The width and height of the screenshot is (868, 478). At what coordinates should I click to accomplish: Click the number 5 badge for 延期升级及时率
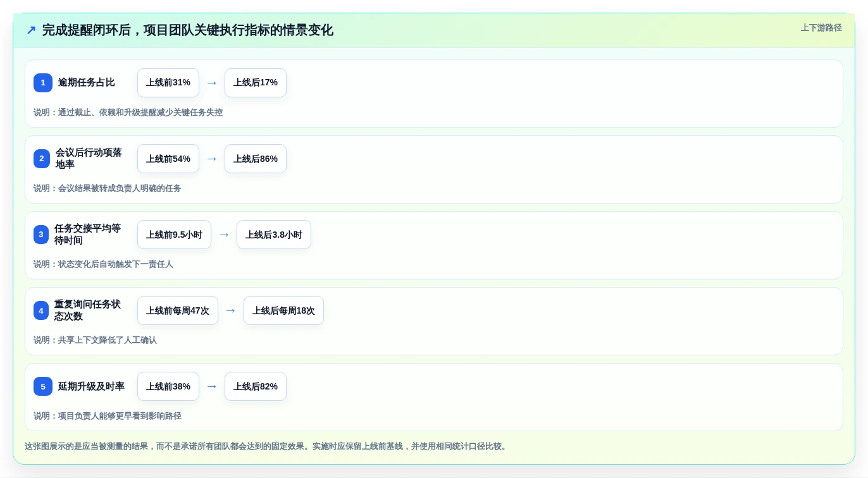tap(43, 386)
